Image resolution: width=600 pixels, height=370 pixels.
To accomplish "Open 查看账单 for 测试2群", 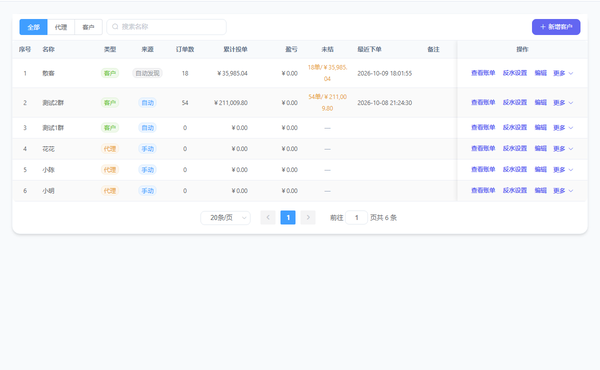I will (x=483, y=103).
